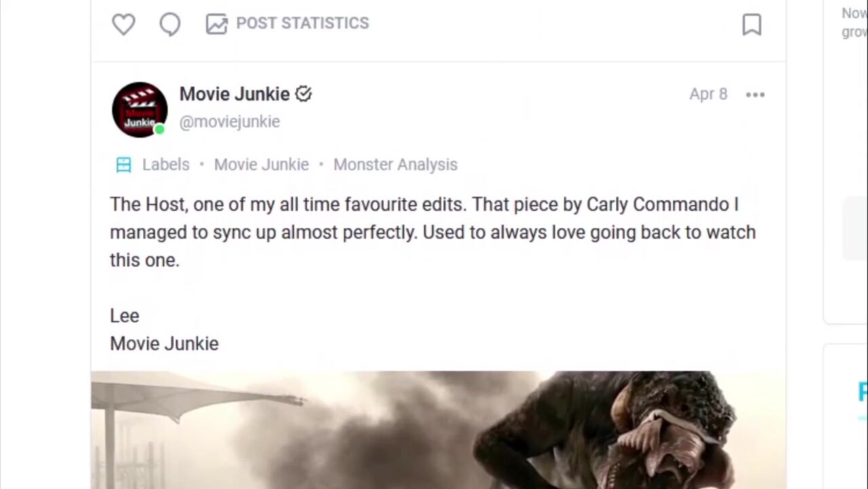The image size is (868, 489).
Task: Filter by the Monster Analysis label
Action: (x=395, y=164)
